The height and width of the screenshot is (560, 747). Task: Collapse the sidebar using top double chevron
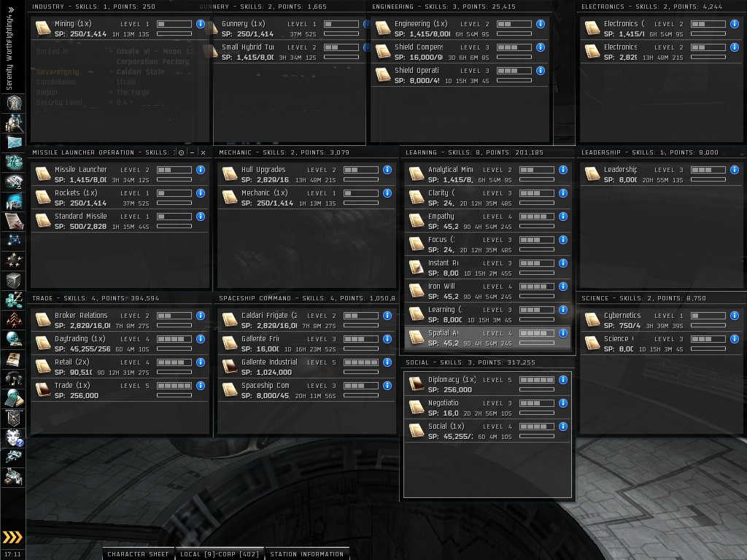[11, 9]
